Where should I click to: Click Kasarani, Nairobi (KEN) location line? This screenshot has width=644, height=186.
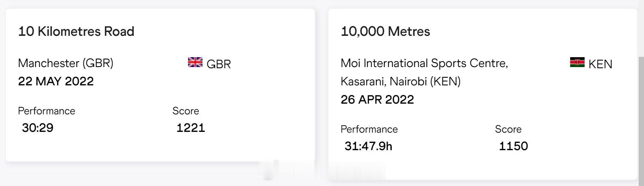pyautogui.click(x=400, y=81)
